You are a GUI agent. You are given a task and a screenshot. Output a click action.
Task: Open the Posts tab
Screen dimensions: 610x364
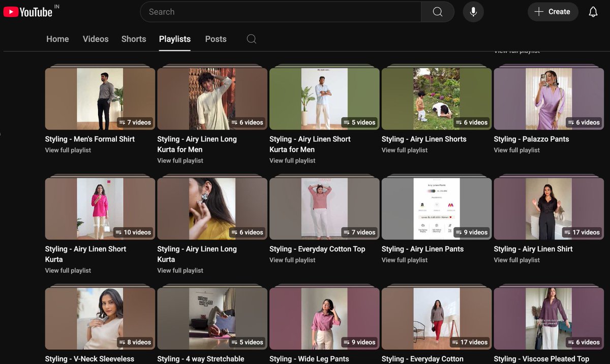click(x=216, y=39)
